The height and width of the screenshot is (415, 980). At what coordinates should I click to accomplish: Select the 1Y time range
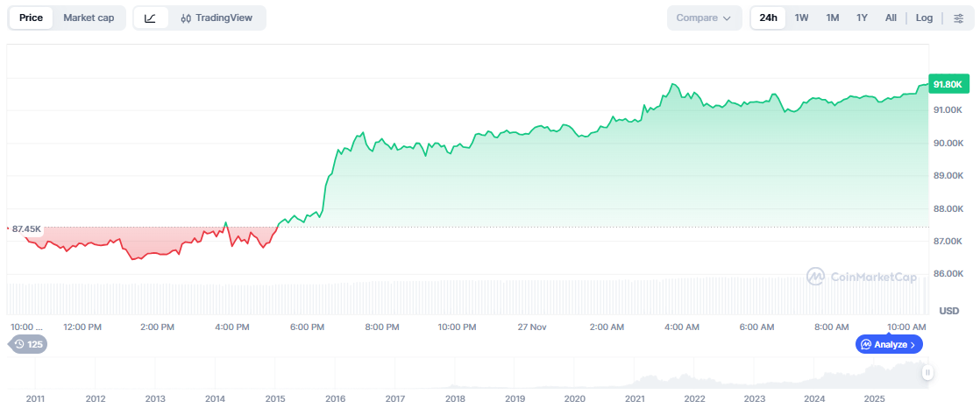tap(862, 18)
